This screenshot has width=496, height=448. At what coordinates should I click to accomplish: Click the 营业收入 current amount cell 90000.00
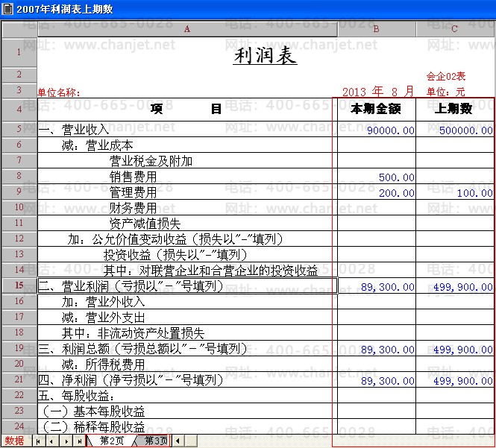(376, 129)
